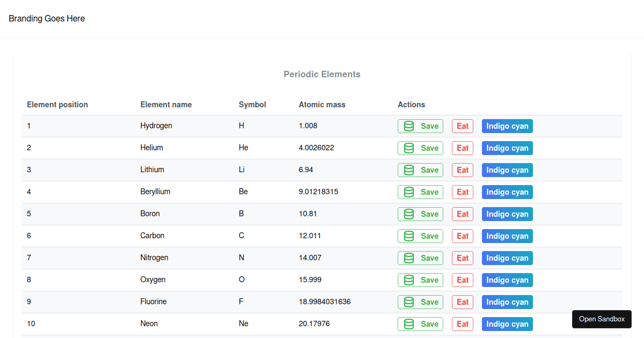Click the Element name column header

click(166, 104)
